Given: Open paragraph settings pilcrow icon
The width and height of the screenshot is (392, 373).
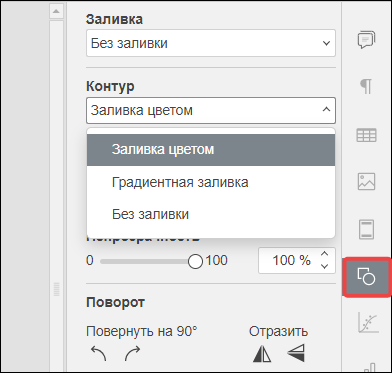Looking at the screenshot, I should point(366,87).
